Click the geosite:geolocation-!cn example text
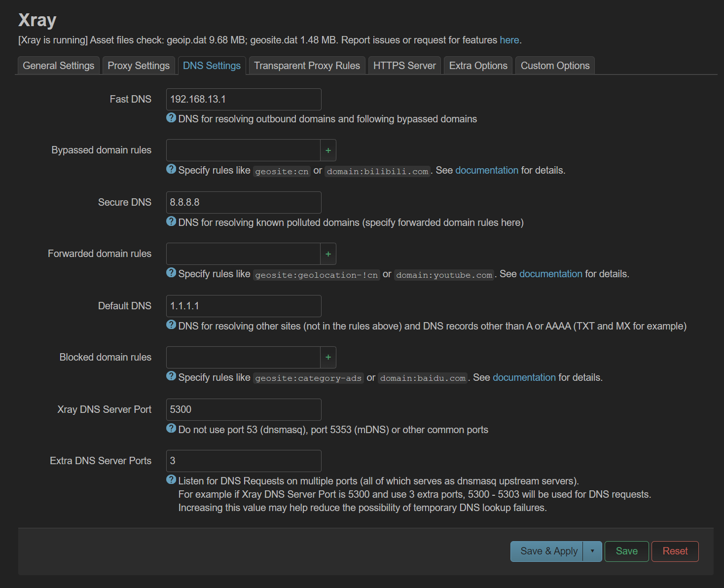Screen dimensions: 724x588 click(316, 275)
